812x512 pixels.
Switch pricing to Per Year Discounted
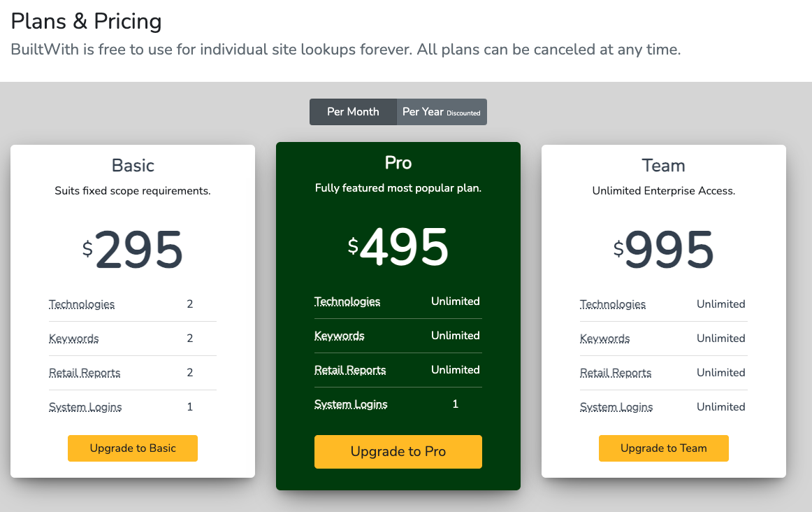[441, 112]
